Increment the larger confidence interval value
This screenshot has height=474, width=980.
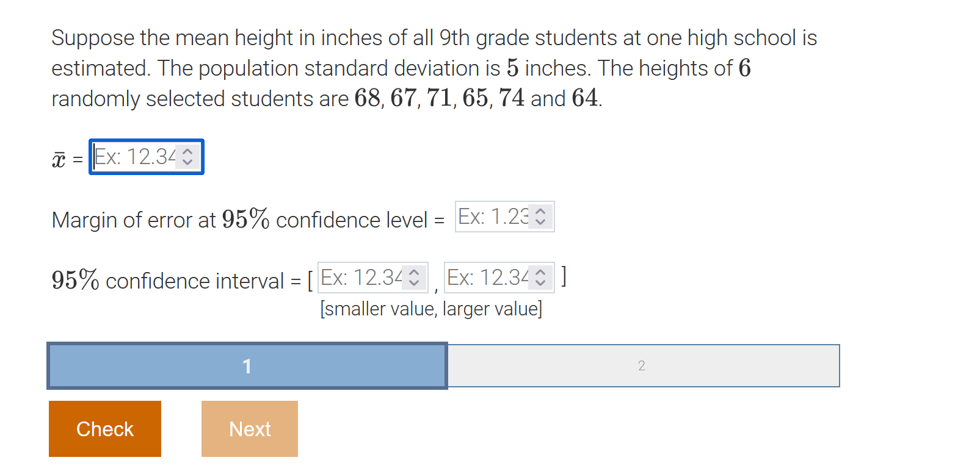coord(540,273)
